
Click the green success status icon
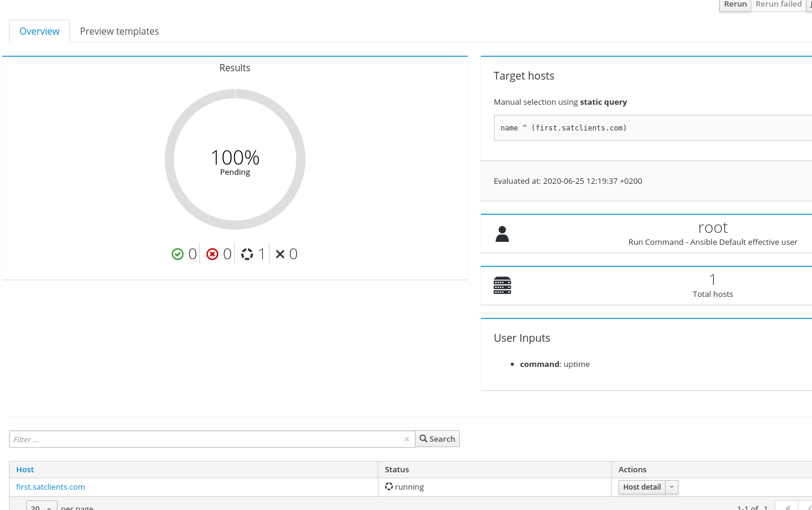tap(177, 254)
